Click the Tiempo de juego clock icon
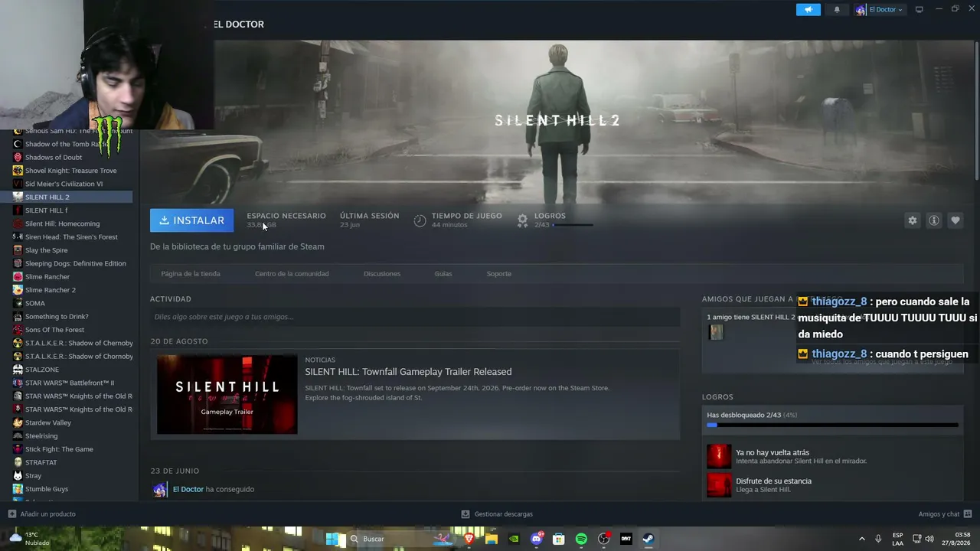This screenshot has width=980, height=551. [420, 220]
